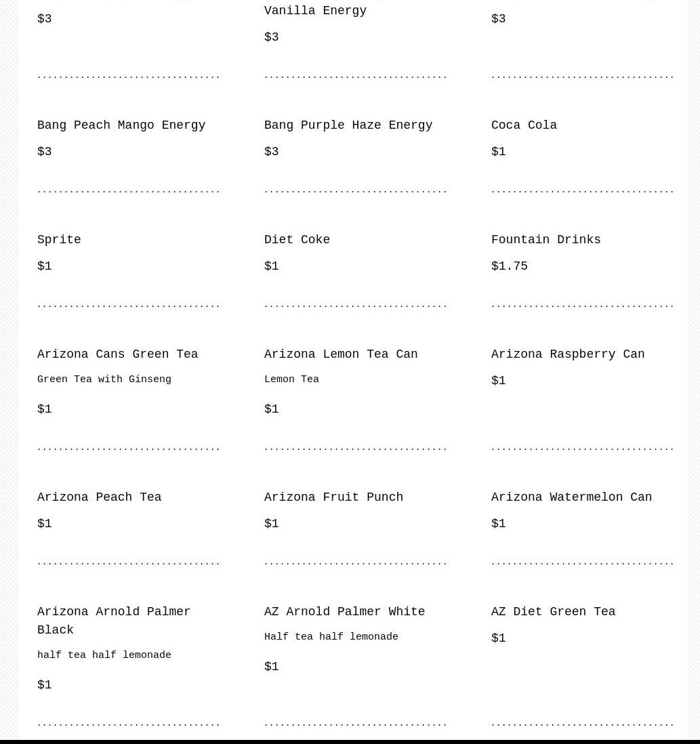The width and height of the screenshot is (700, 744).
Task: Click the Green Tea with Ginseng description
Action: 104,380
